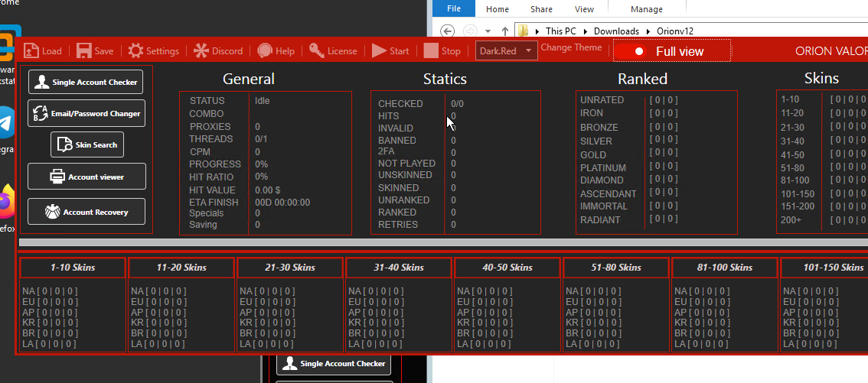Click the Statics section heading
Viewport: 868px width, 383px height.
[x=445, y=79]
